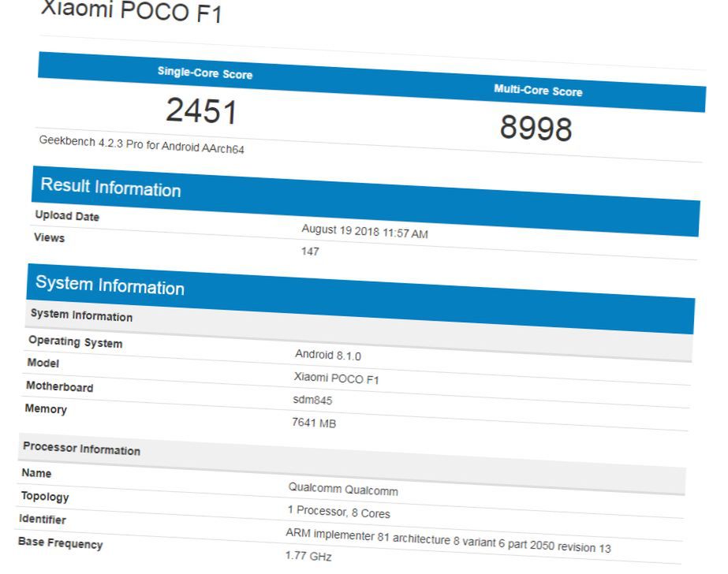728x574 pixels.
Task: Click the Processor Information subheader row
Action: 352,464
